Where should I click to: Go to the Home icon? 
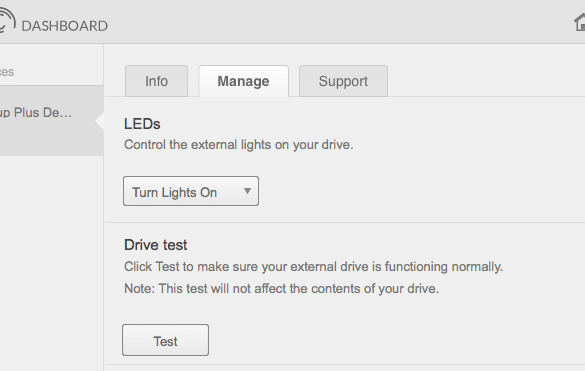point(579,22)
